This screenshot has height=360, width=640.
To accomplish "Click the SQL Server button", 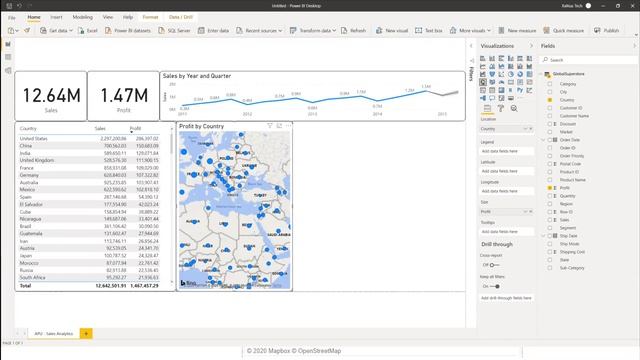I will [x=174, y=30].
